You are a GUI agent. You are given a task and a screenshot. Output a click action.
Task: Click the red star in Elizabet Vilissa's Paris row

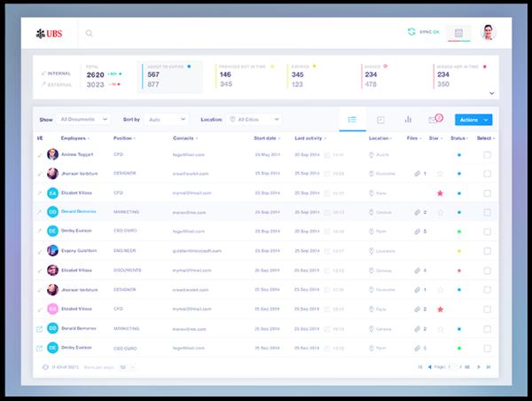click(440, 193)
